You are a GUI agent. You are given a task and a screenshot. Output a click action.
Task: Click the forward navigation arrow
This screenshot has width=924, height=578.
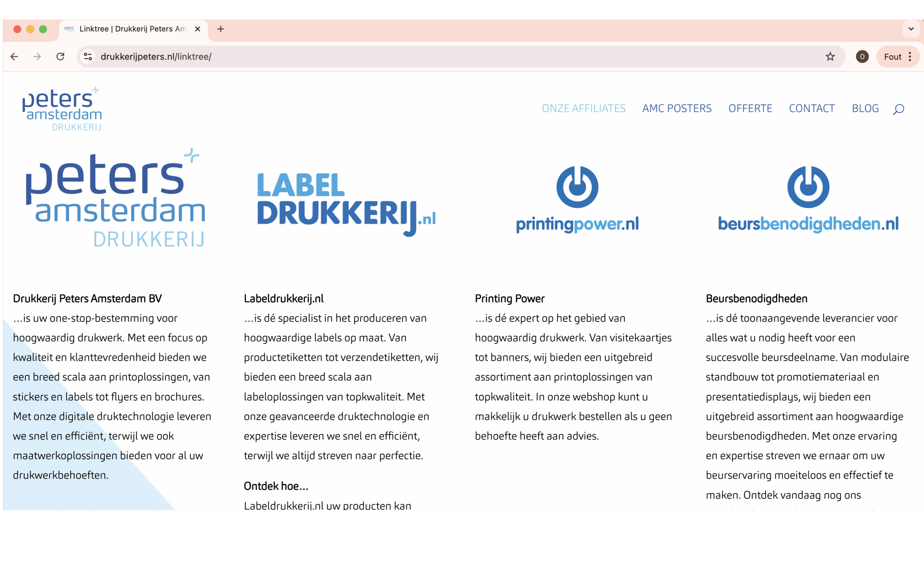click(x=37, y=57)
